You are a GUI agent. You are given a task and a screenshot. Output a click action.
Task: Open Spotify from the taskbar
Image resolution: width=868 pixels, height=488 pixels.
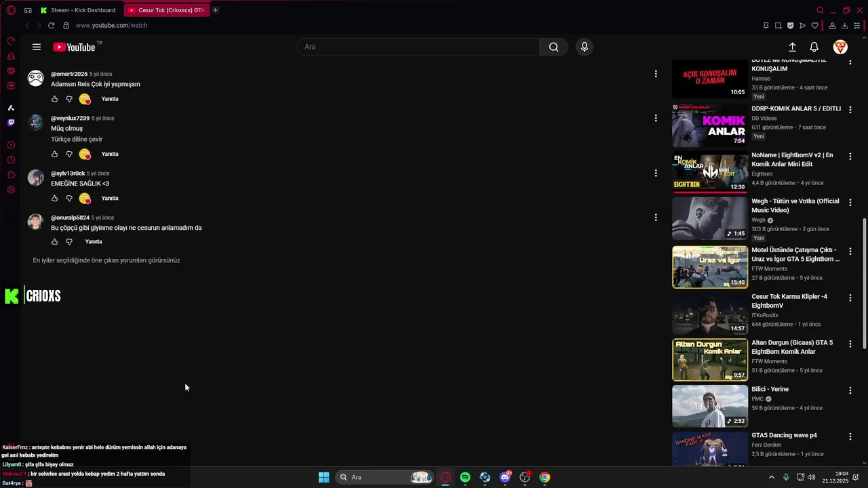[x=465, y=477]
